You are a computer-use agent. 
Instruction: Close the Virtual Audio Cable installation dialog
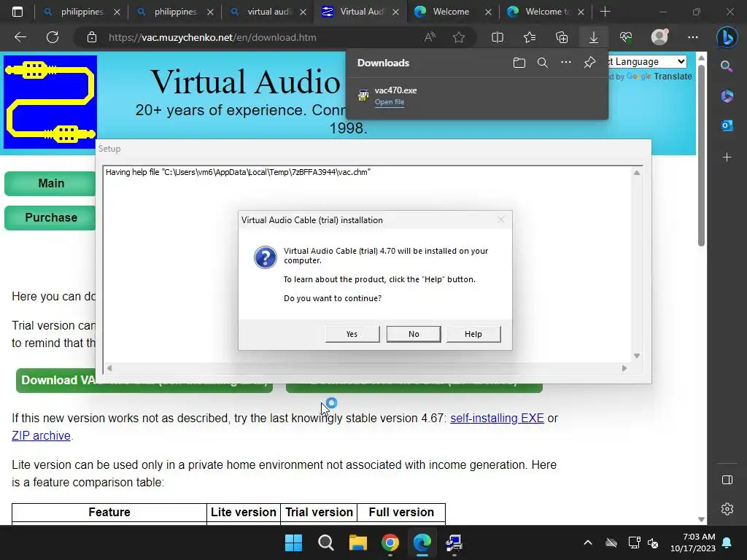click(500, 219)
